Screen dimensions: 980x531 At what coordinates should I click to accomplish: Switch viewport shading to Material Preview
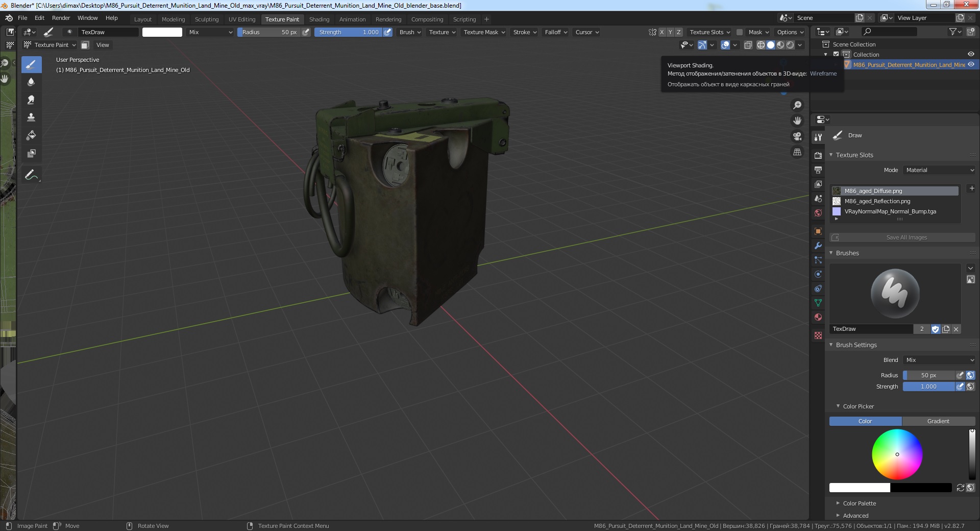tap(780, 45)
